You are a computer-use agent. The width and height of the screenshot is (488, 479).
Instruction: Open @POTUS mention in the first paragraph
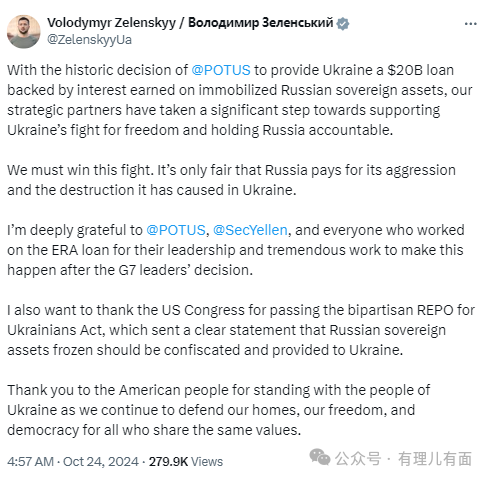[221, 70]
